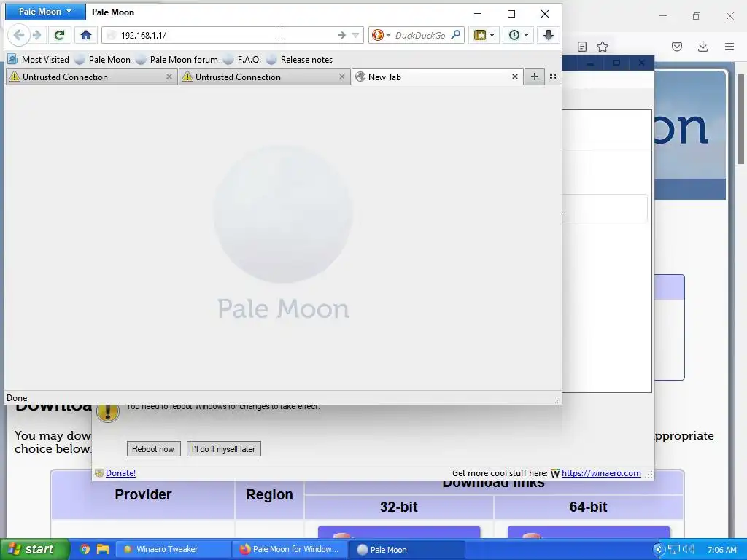This screenshot has width=747, height=560.
Task: Open the F.A.Q. bookmark
Action: click(x=242, y=60)
